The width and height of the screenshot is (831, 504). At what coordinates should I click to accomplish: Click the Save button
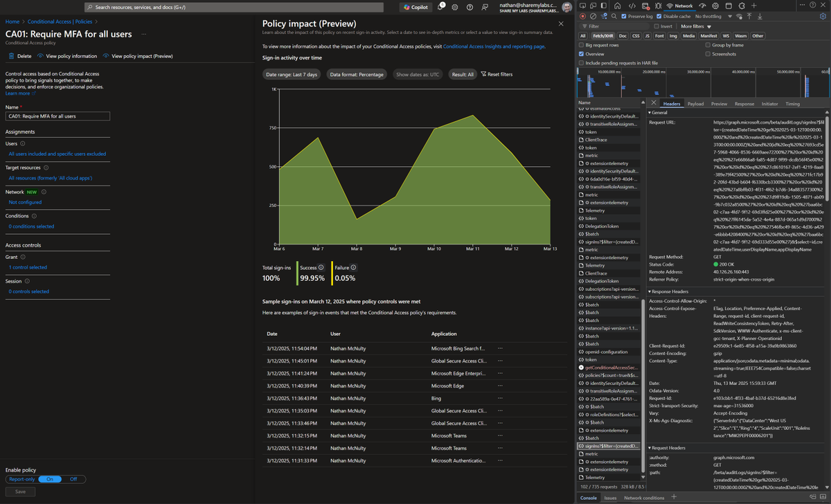20,491
